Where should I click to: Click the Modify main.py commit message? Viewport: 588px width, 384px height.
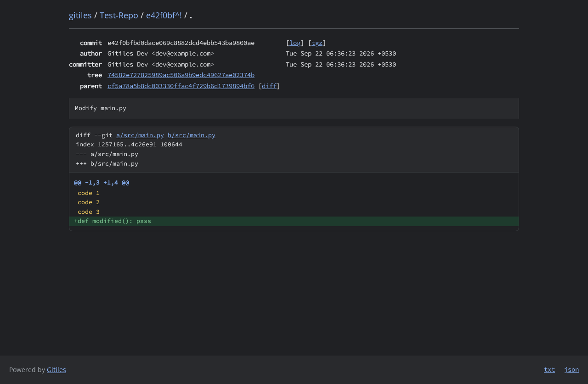coord(101,108)
